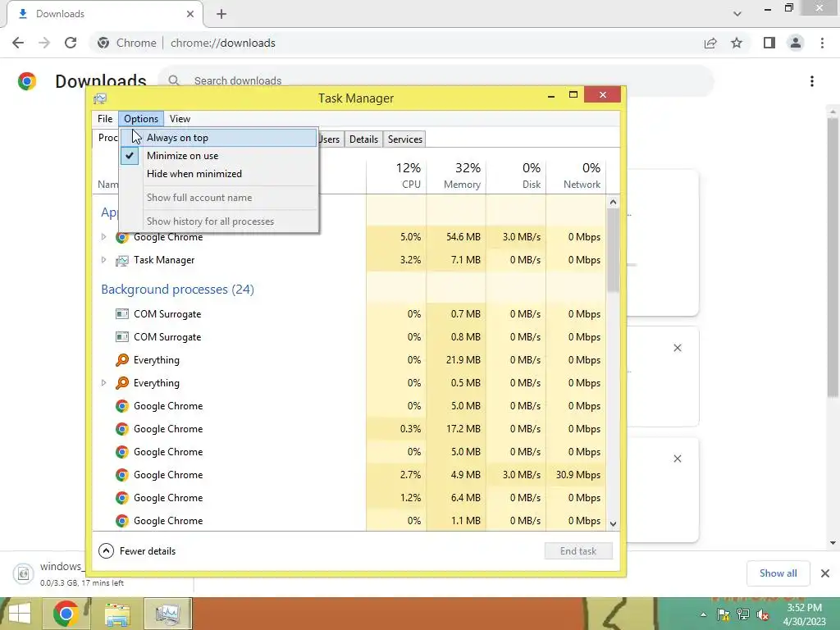Screen dimensions: 840x630
Task: Click the Action Center flag tray icon
Action: (724, 614)
